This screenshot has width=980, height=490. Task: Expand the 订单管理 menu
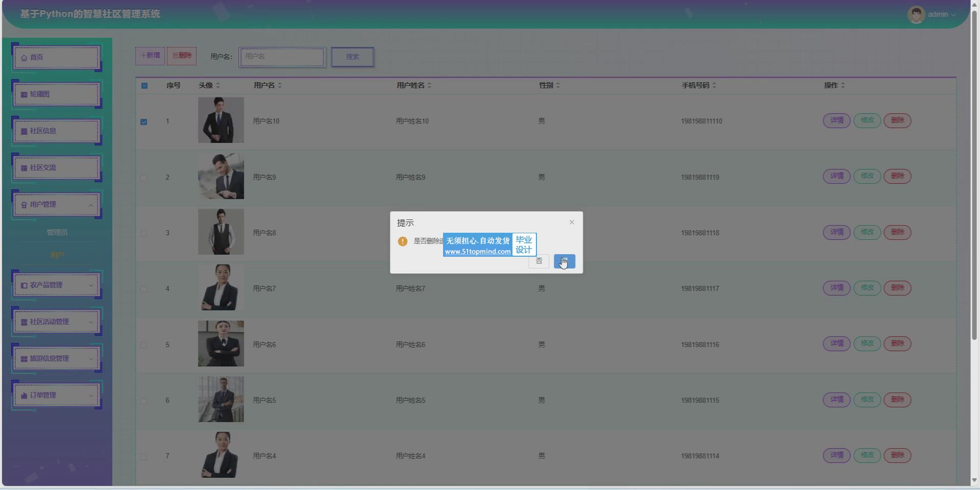91,396
